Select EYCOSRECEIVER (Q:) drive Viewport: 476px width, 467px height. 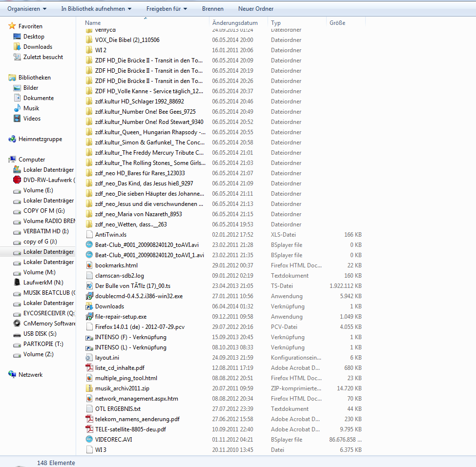click(49, 313)
